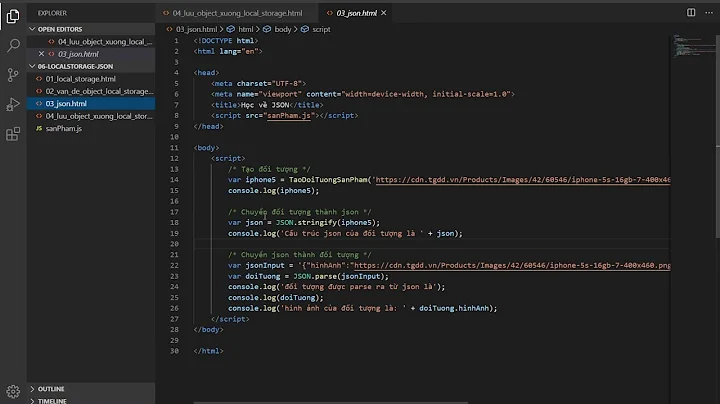Click line number 13 in gutter
The image size is (720, 404).
(174, 169)
